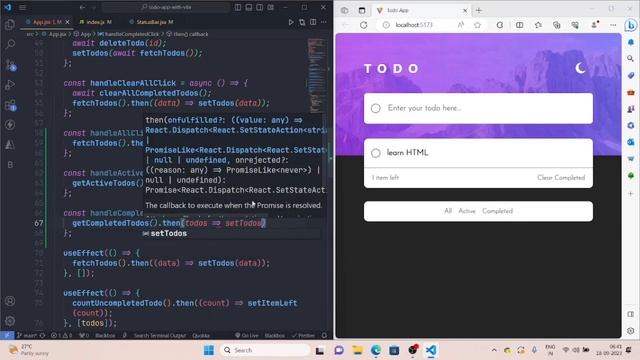Screen dimensions: 640x360
Task: Add page to favorites with the star icon
Action: (477, 25)
